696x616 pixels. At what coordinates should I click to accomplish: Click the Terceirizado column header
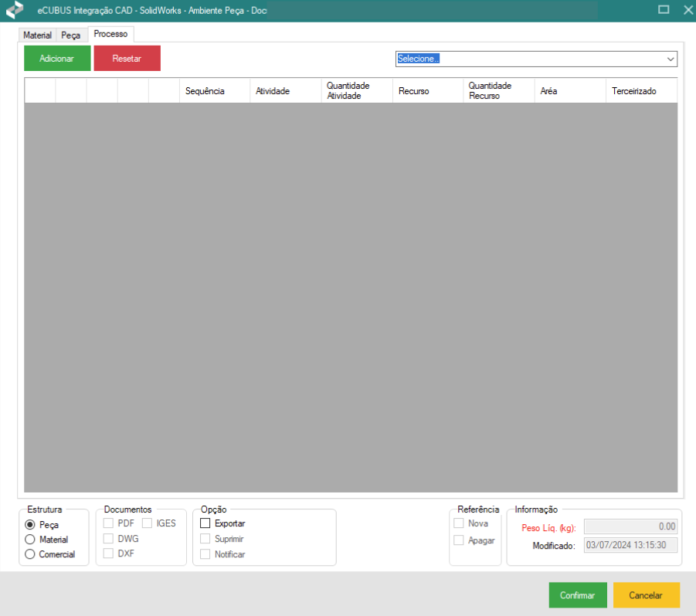633,91
